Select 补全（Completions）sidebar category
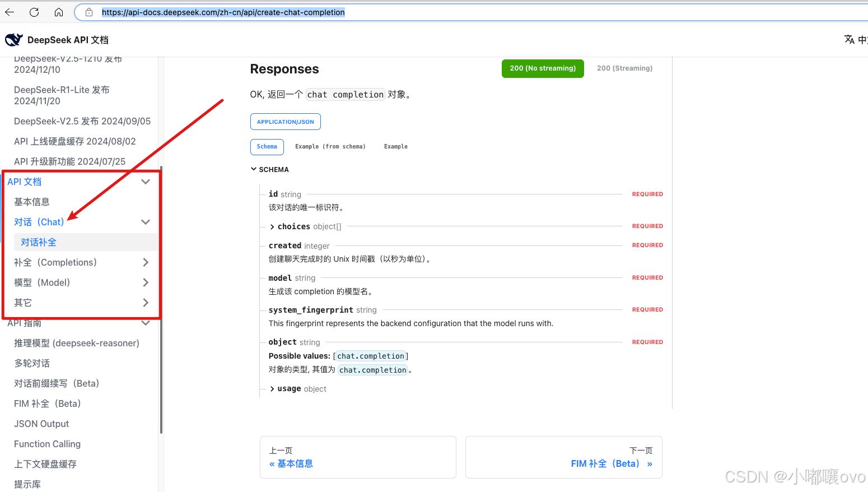This screenshot has width=868, height=492. pyautogui.click(x=55, y=262)
